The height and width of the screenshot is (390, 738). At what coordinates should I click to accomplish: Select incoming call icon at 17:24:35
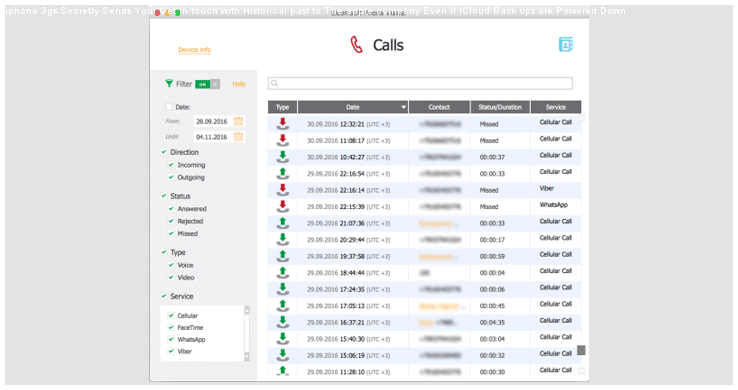[x=282, y=289]
